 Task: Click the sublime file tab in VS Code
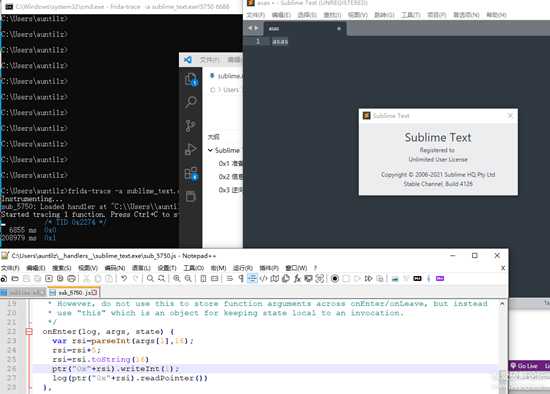(226, 76)
